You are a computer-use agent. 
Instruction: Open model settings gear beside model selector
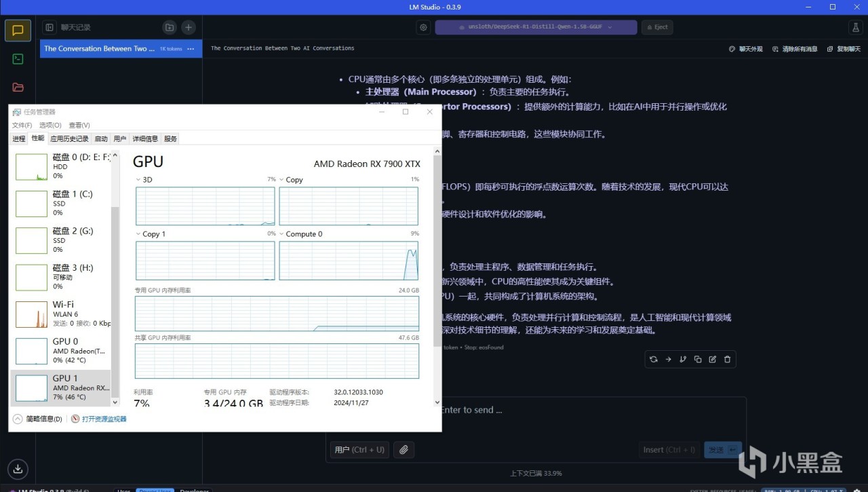pyautogui.click(x=424, y=27)
